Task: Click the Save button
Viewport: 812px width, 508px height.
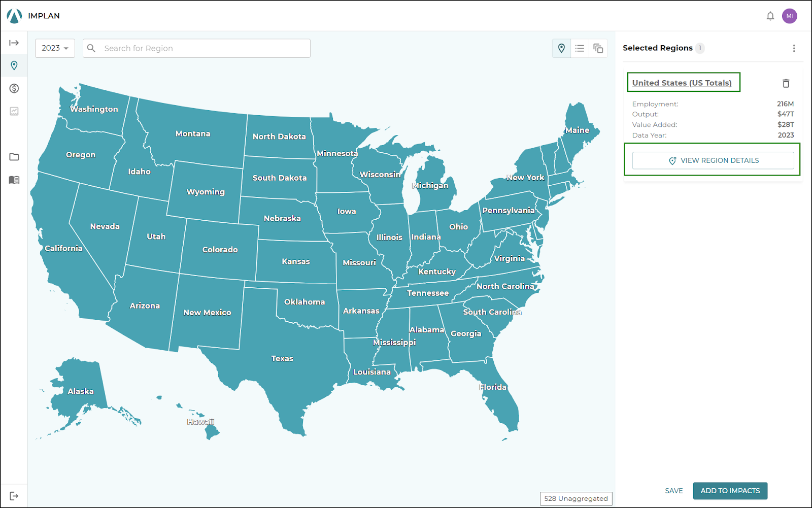Action: pyautogui.click(x=674, y=491)
